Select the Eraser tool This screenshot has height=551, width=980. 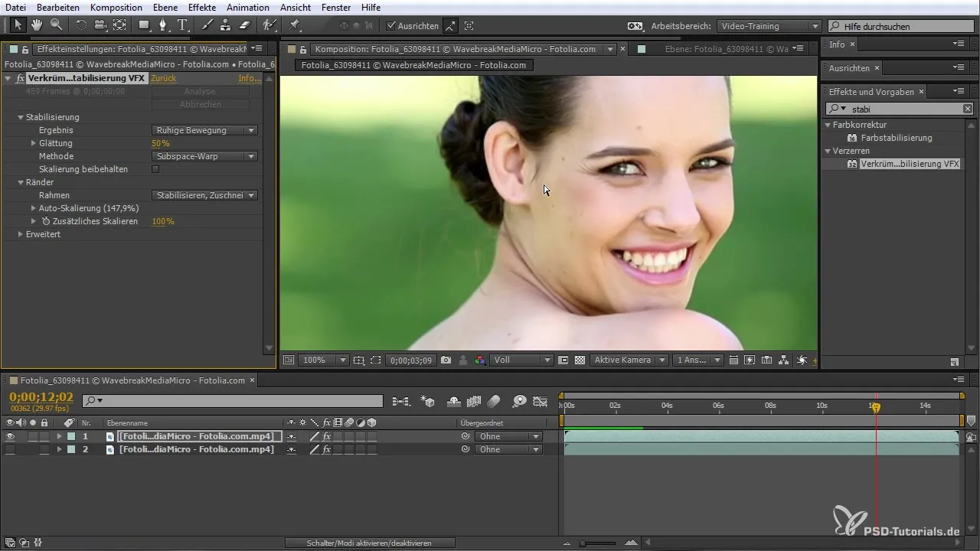(x=244, y=25)
